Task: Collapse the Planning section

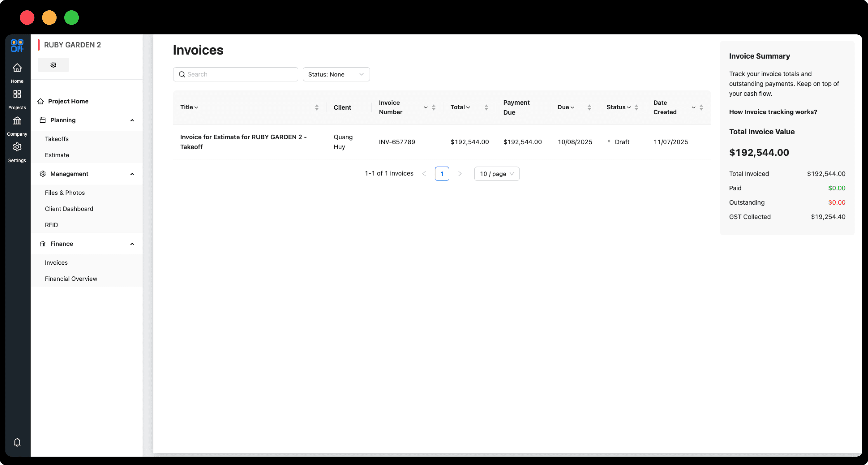Action: click(132, 120)
